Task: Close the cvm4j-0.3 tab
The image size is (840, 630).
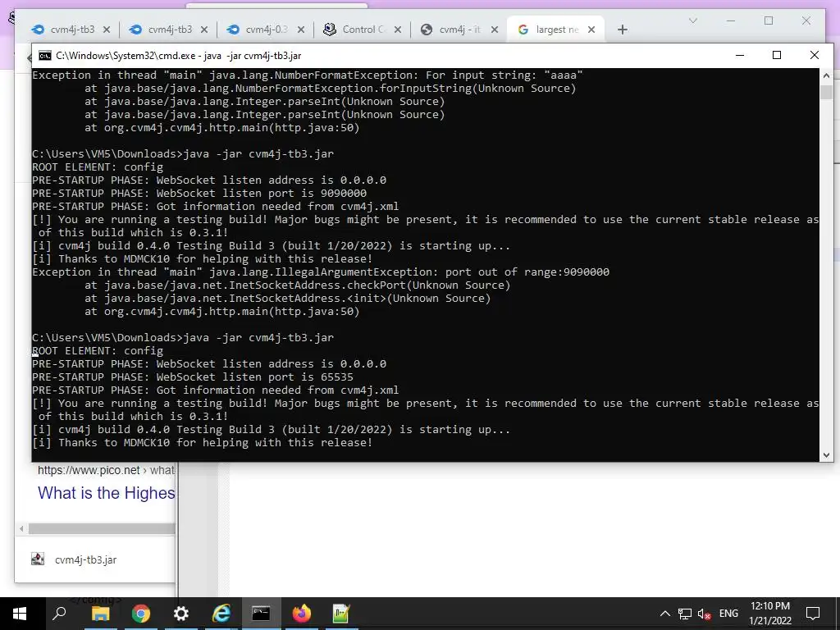Action: point(301,30)
